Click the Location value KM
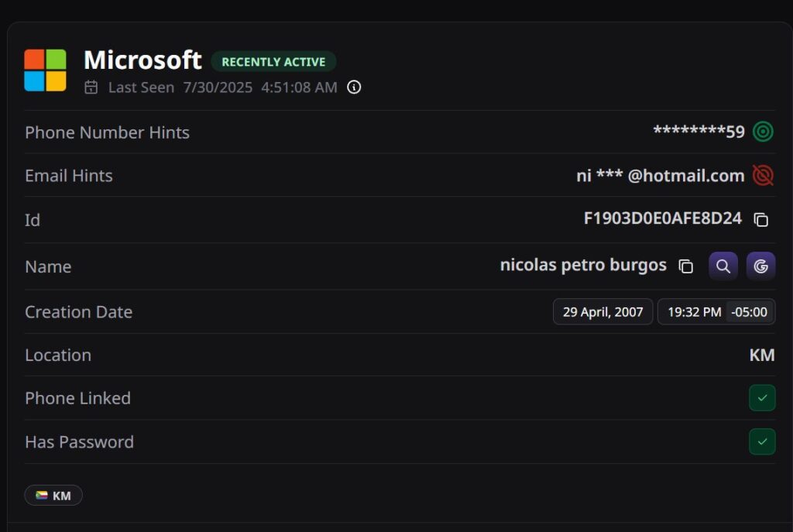Screen dimensions: 793x532 pyautogui.click(x=762, y=355)
